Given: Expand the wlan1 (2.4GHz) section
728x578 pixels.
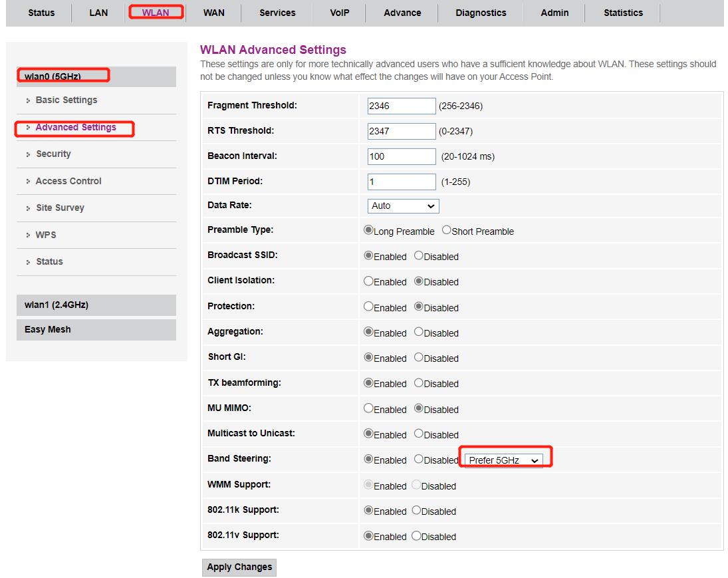Looking at the screenshot, I should pyautogui.click(x=57, y=305).
